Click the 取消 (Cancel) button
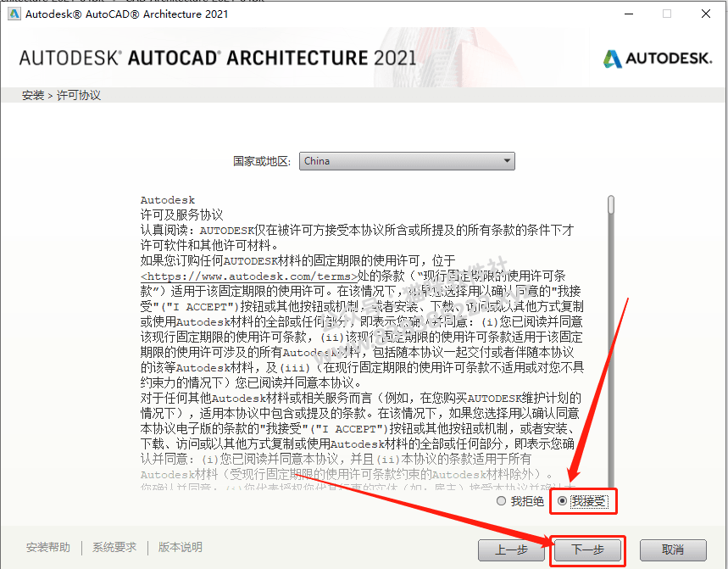This screenshot has width=728, height=569. (673, 550)
